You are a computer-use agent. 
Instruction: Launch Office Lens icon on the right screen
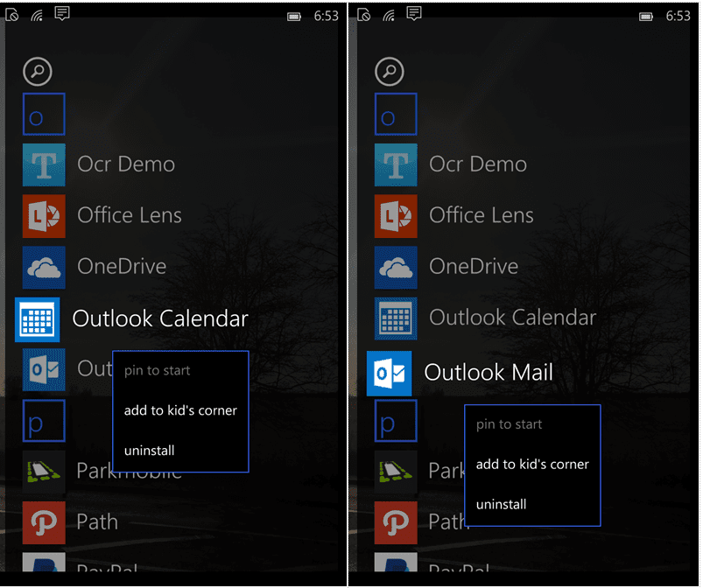(x=396, y=216)
